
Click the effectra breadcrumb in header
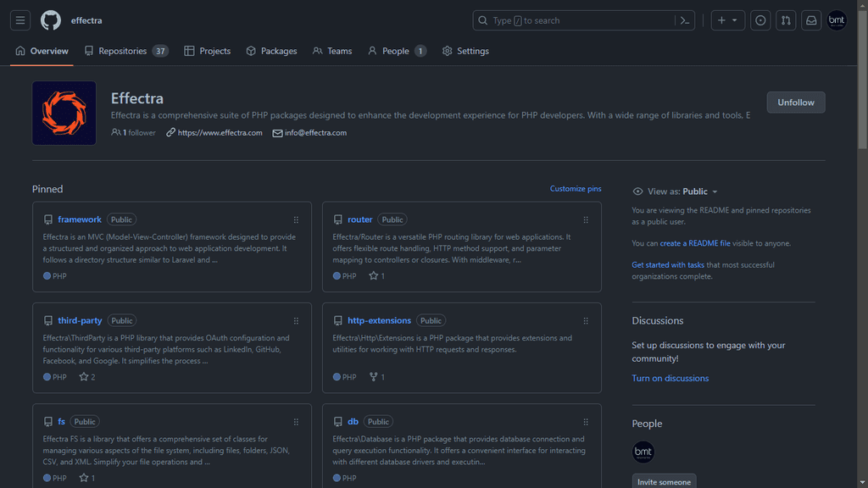point(86,20)
